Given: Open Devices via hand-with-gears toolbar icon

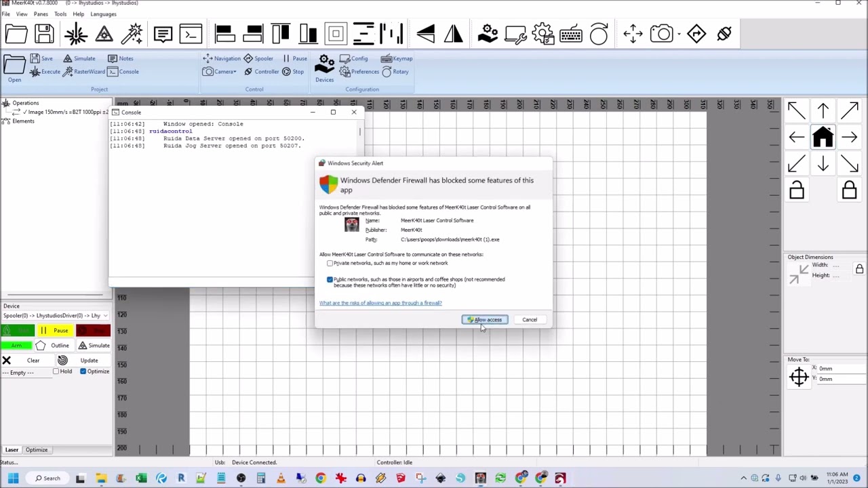Looking at the screenshot, I should [x=488, y=34].
